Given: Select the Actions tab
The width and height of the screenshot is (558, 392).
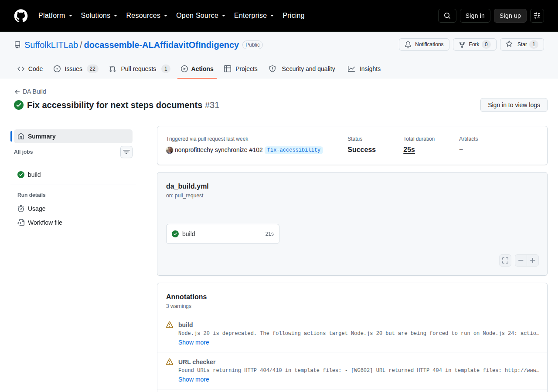Looking at the screenshot, I should click(x=197, y=69).
